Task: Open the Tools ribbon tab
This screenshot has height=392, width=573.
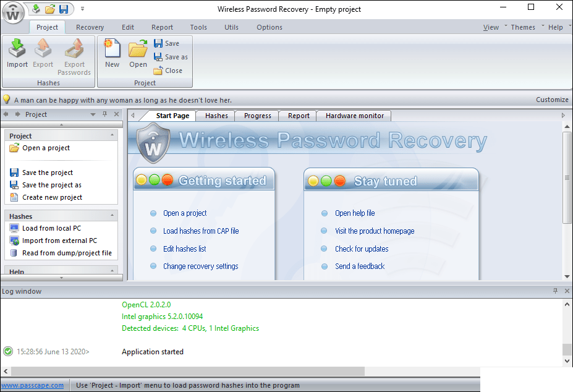Action: pyautogui.click(x=198, y=27)
